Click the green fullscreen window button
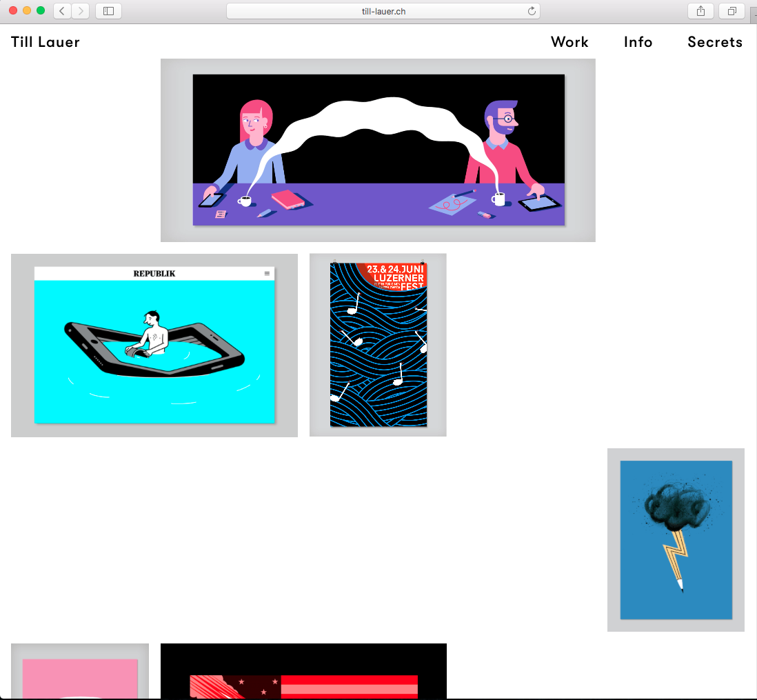Screen dimensions: 757x700 coord(41,10)
